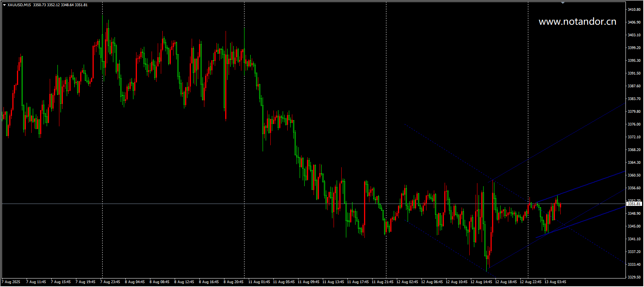
Task: Click the '11 Aug 09:45' time label
Action: pyautogui.click(x=309, y=282)
